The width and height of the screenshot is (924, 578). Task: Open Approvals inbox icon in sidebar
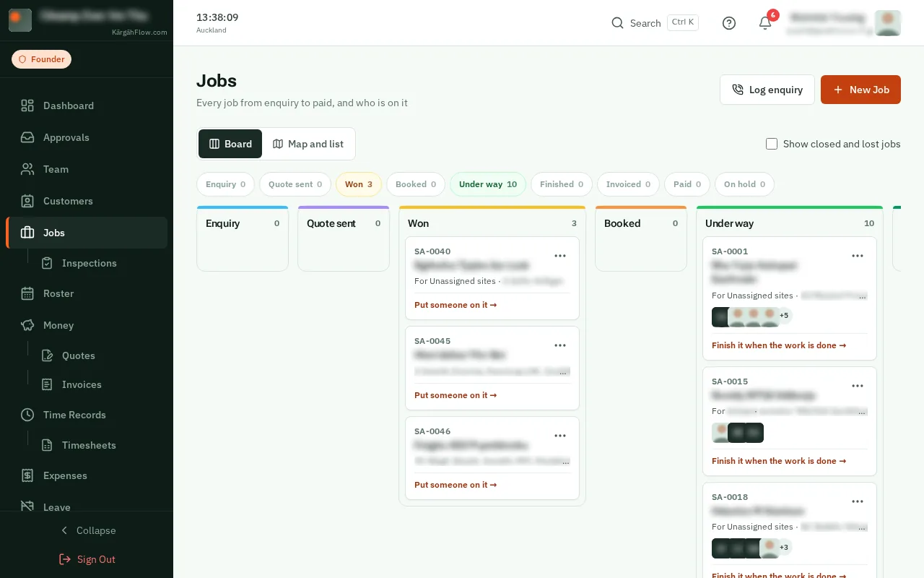coord(27,137)
